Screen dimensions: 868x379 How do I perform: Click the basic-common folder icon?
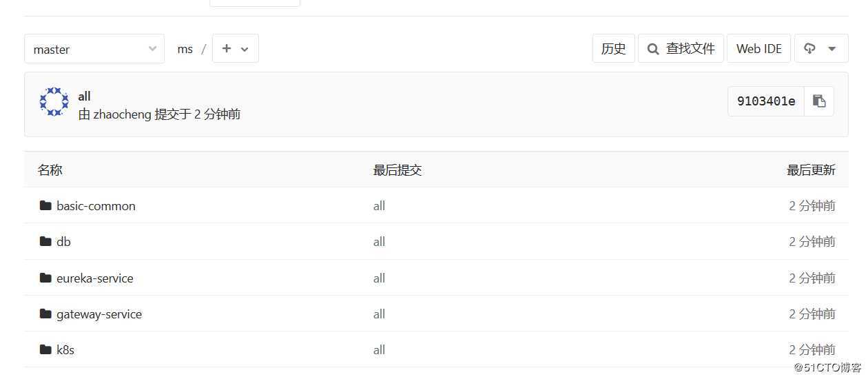tap(46, 205)
